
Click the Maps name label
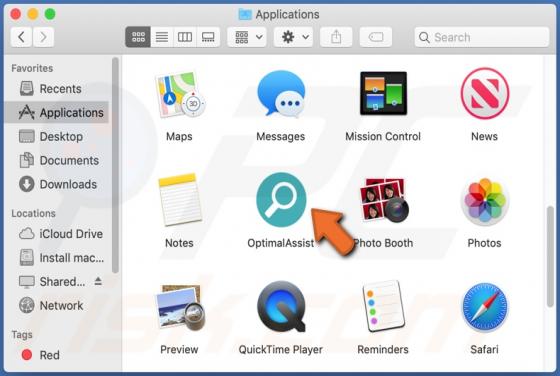(179, 136)
